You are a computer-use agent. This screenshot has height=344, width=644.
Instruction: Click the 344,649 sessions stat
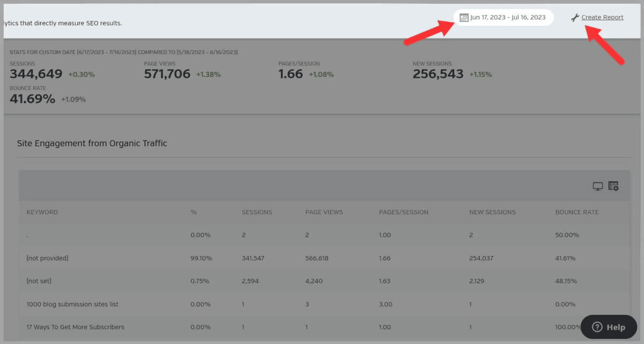36,74
